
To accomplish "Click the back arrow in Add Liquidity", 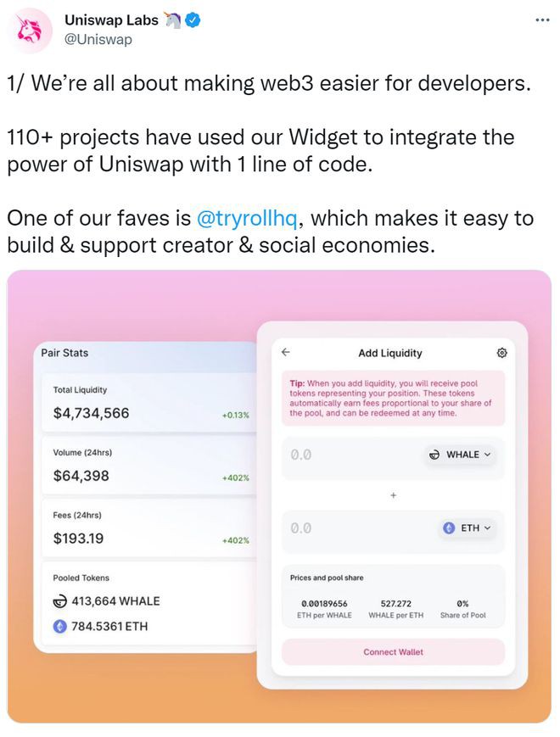I will click(x=286, y=352).
